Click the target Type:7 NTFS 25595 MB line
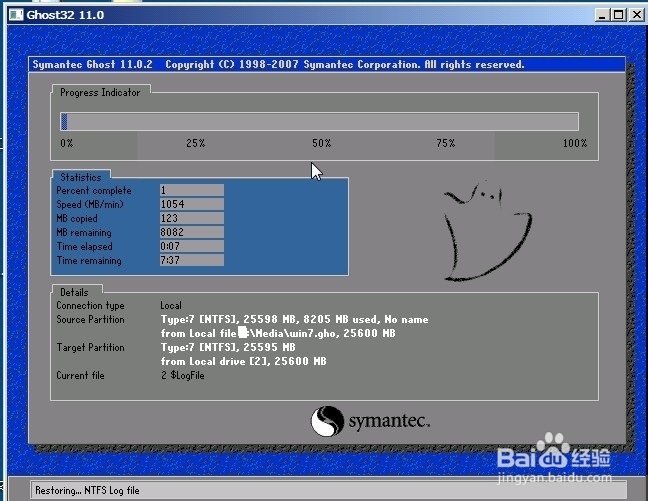Image resolution: width=648 pixels, height=501 pixels. click(228, 347)
